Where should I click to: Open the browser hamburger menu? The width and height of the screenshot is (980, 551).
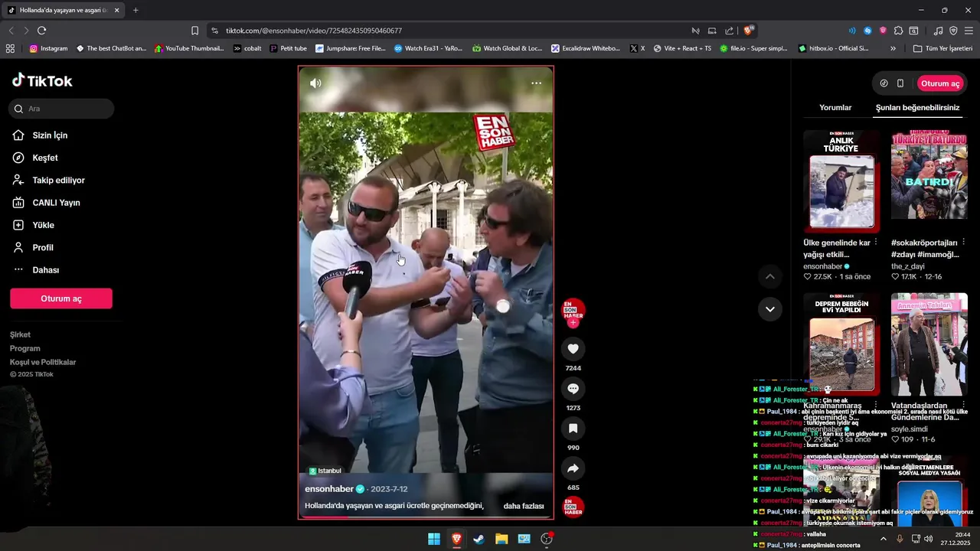click(969, 31)
